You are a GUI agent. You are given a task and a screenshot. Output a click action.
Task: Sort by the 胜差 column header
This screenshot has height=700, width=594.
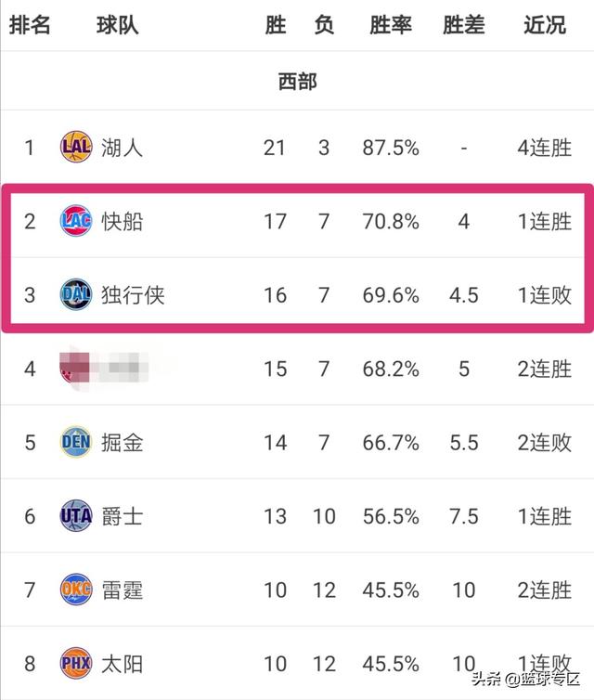point(464,25)
